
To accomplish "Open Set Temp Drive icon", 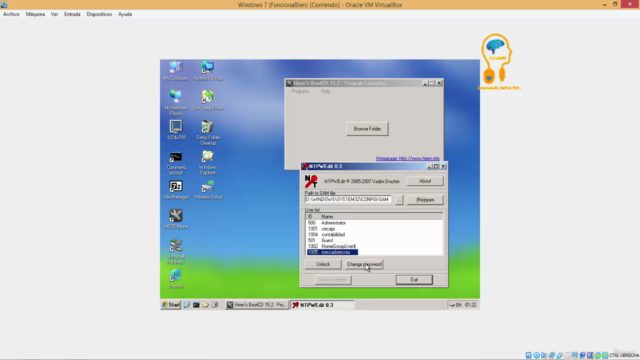I will 208,100.
